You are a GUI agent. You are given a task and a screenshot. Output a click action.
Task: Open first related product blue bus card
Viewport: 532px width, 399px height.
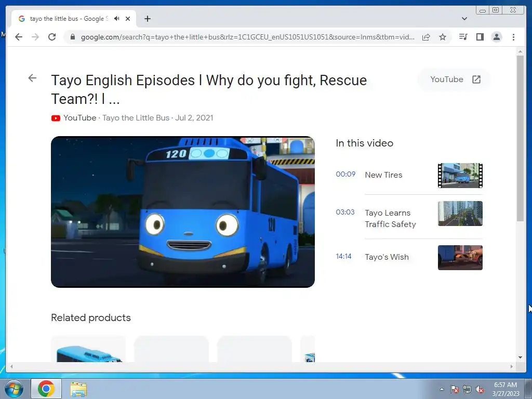88,349
